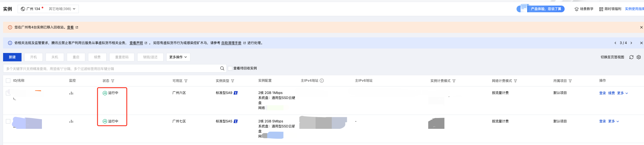Click the status column filter icon
Image resolution: width=644 pixels, height=145 pixels.
(113, 81)
